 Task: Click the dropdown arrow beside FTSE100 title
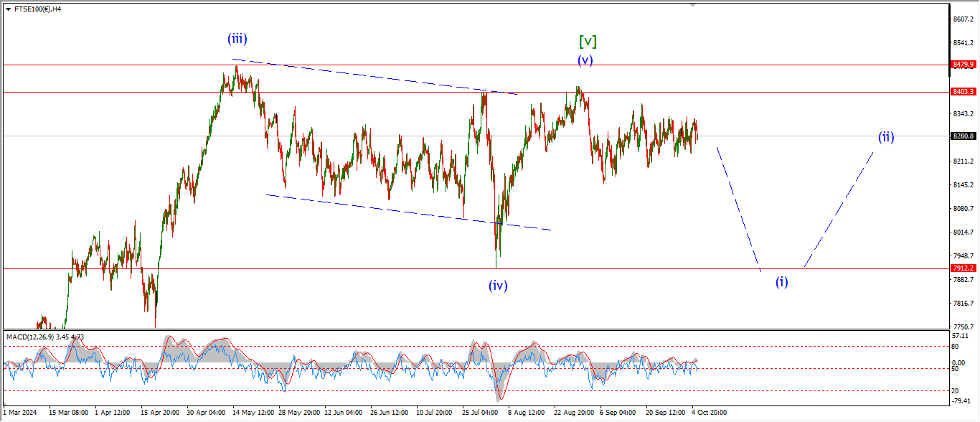(x=8, y=9)
